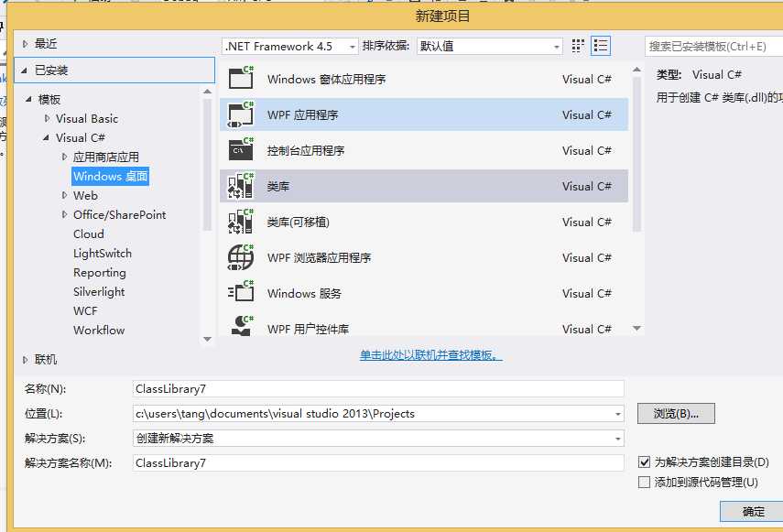Toggle 为解决方案创建目录 checkbox
Image resolution: width=783 pixels, height=532 pixels.
644,462
